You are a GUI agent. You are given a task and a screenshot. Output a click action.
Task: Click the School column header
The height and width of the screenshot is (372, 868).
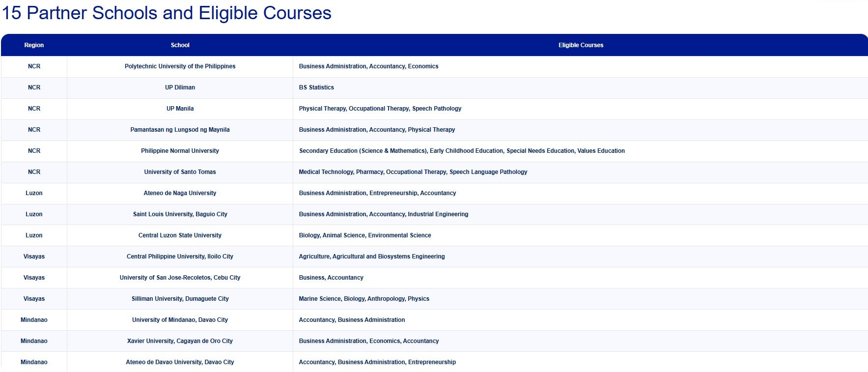click(180, 45)
